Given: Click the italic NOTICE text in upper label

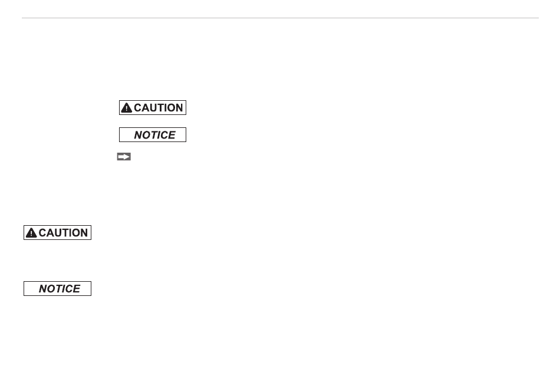Looking at the screenshot, I should pos(154,135).
